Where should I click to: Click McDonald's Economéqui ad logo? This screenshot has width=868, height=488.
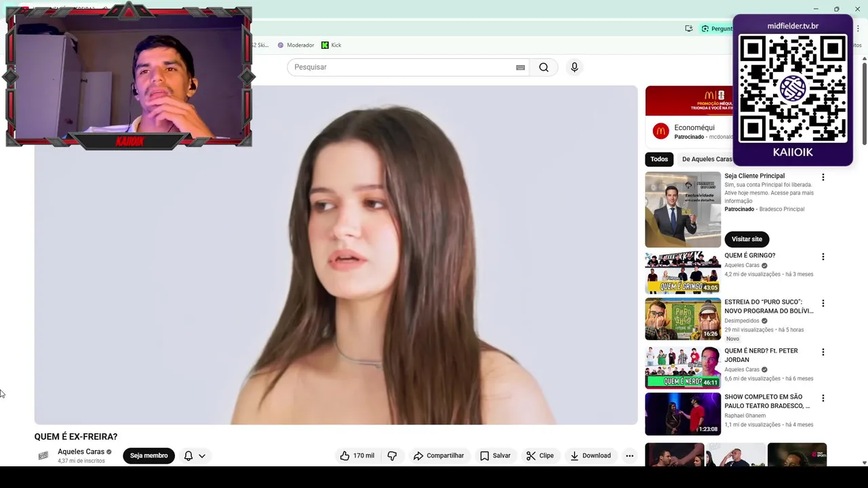[x=660, y=131]
